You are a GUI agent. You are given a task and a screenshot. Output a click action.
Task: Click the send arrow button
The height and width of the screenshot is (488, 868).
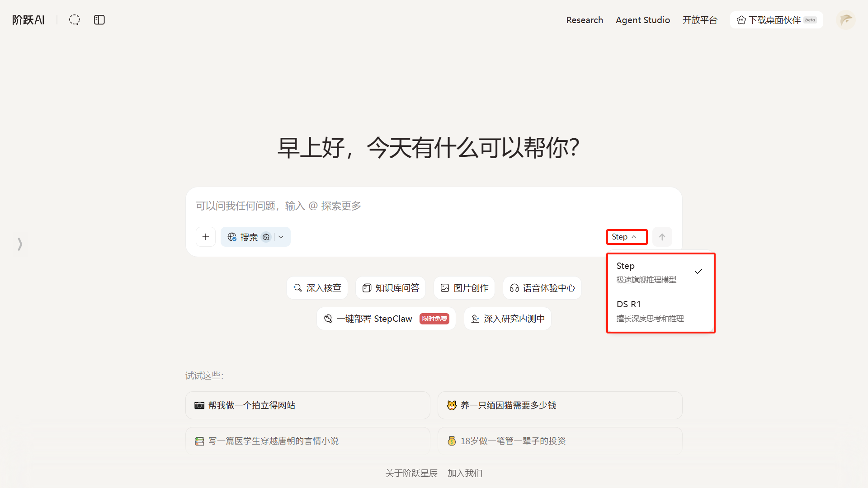tap(662, 237)
